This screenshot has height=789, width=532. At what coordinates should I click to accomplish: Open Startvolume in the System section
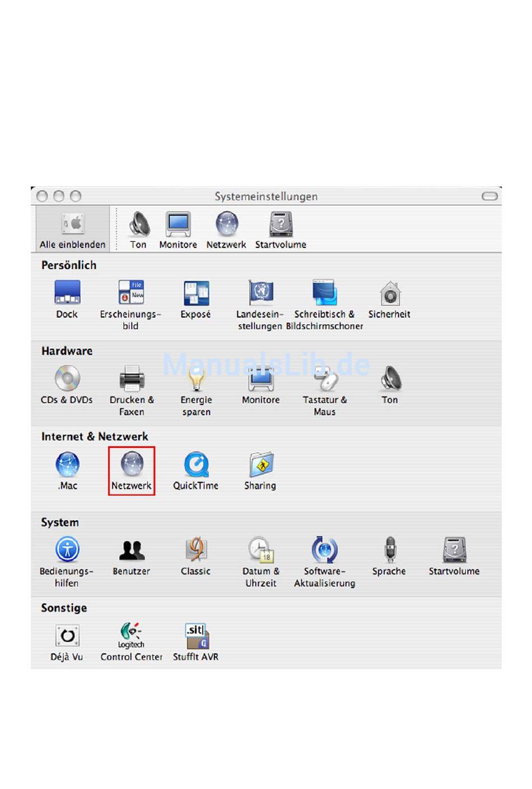(x=454, y=557)
